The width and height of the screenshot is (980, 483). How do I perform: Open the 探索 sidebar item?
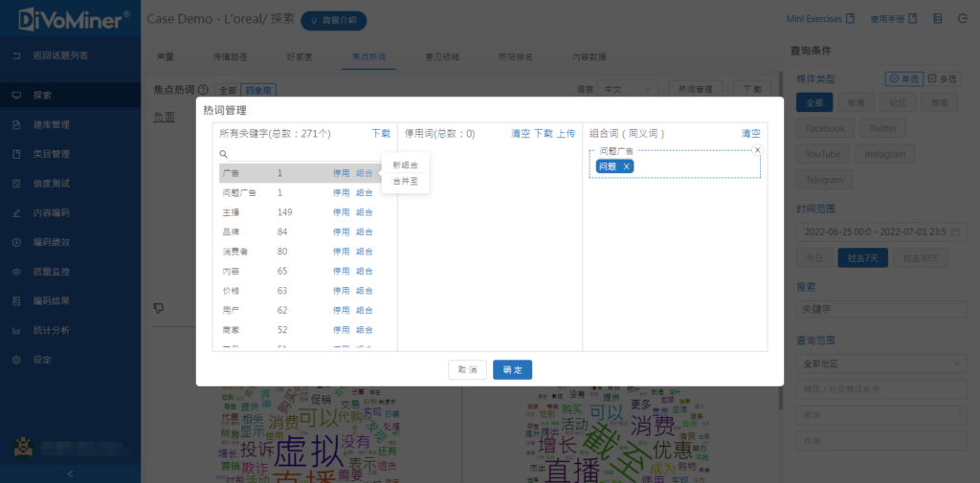tap(42, 95)
